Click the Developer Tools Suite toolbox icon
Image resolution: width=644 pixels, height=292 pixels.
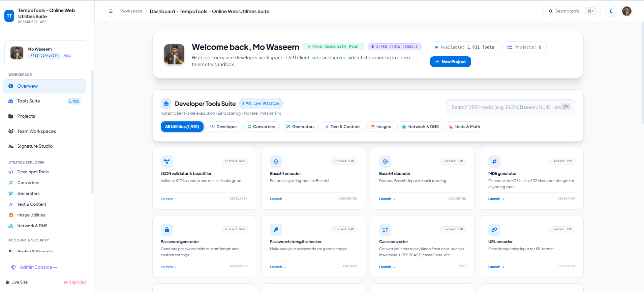click(166, 104)
